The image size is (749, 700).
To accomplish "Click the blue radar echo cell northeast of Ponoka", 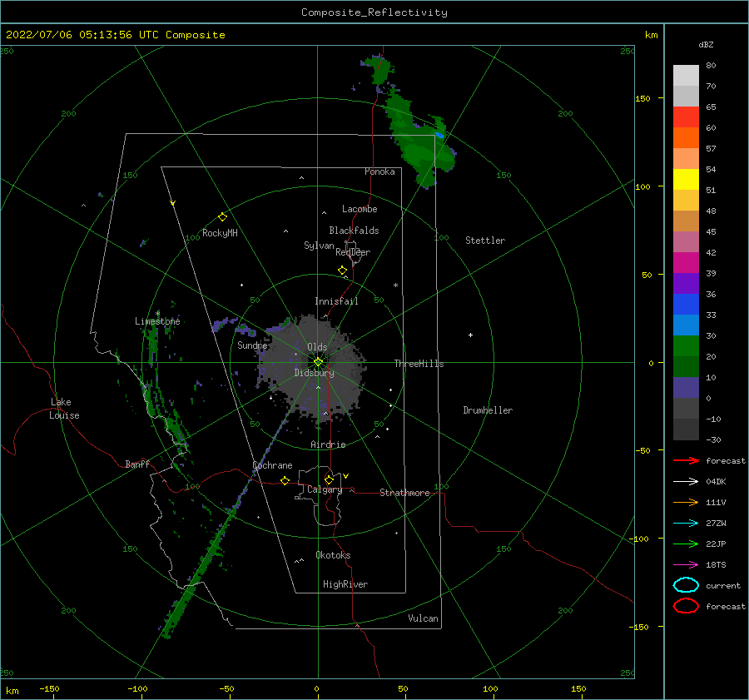I will (439, 135).
